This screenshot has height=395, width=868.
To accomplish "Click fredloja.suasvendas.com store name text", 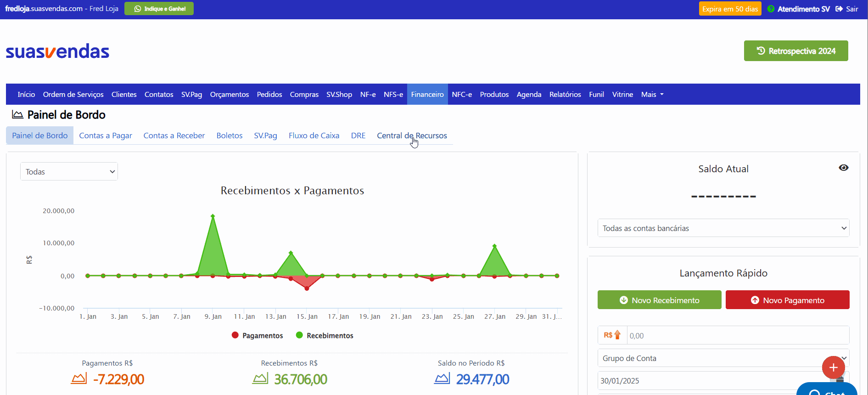I will [x=44, y=9].
